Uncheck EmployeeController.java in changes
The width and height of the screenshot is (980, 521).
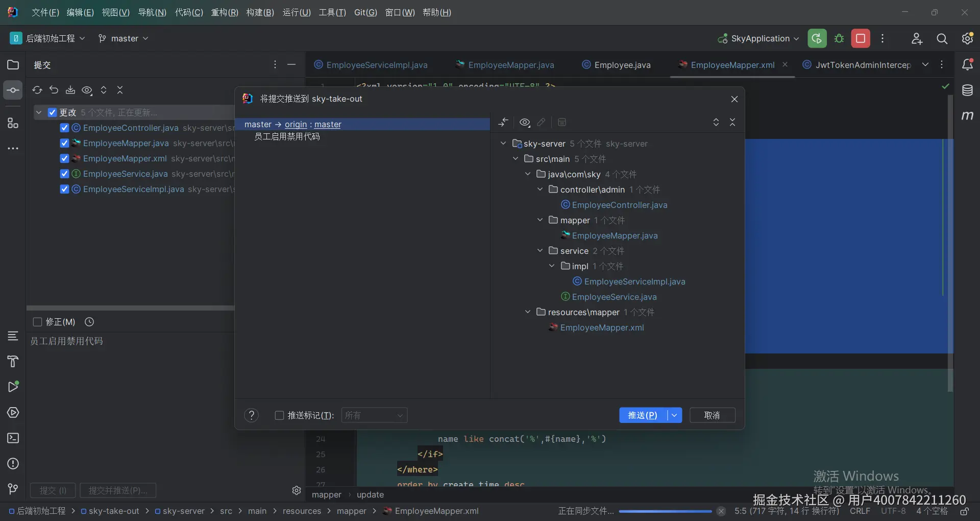64,128
